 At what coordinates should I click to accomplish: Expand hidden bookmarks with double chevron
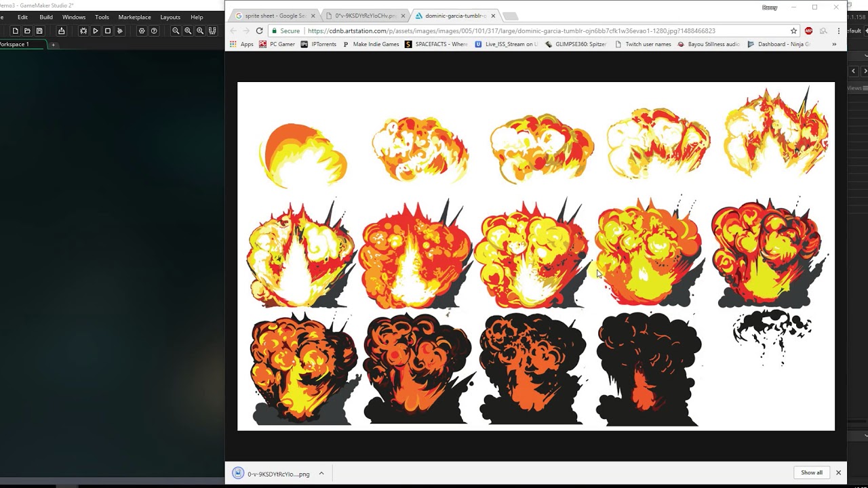834,44
